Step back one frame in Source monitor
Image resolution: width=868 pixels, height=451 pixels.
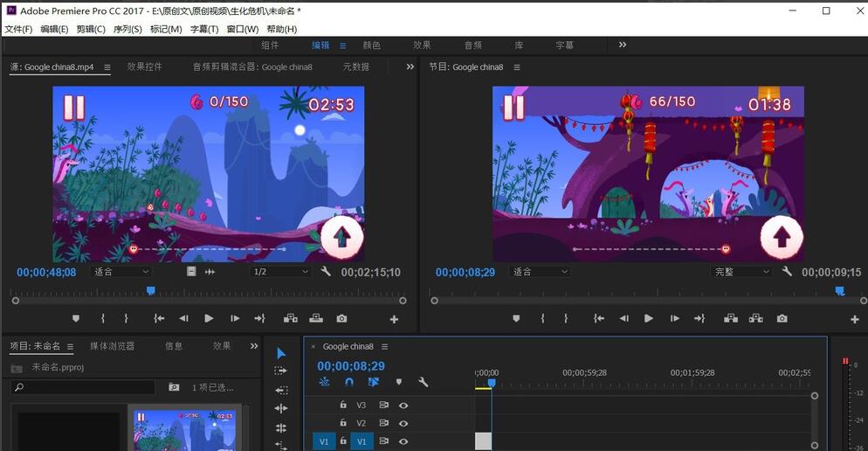point(183,318)
